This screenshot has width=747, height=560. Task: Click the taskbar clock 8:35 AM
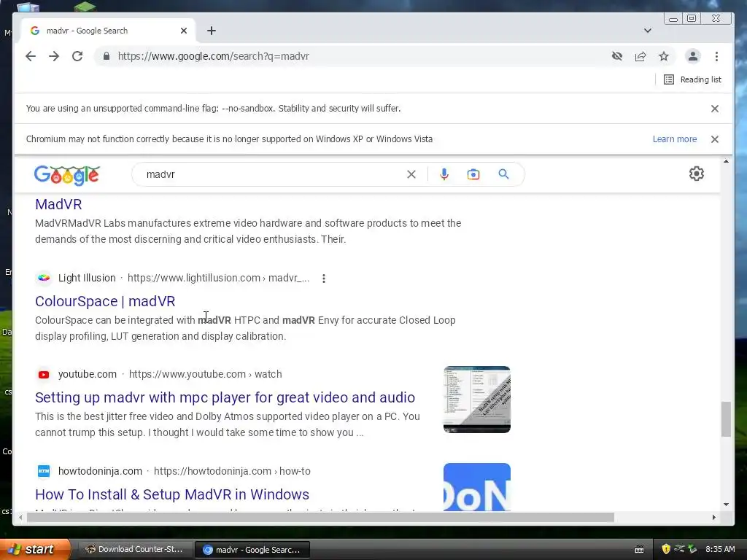click(x=720, y=550)
